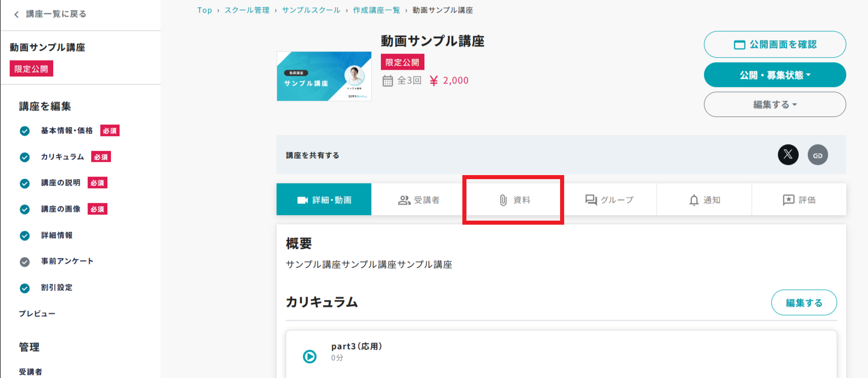Screen dimensions: 868x378
Task: Expand the 編集する dropdown at top right
Action: point(774,105)
